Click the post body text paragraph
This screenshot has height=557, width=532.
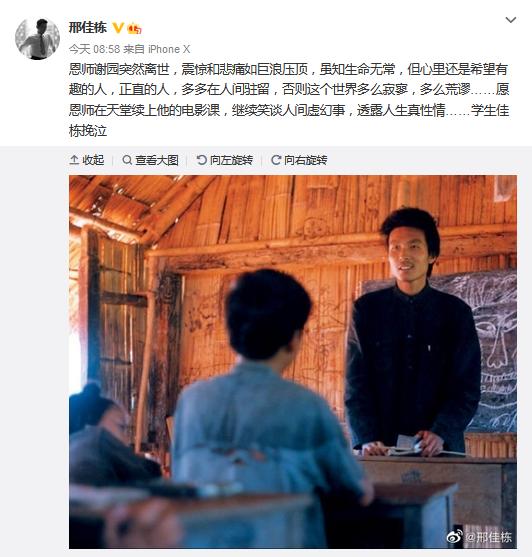(x=289, y=100)
